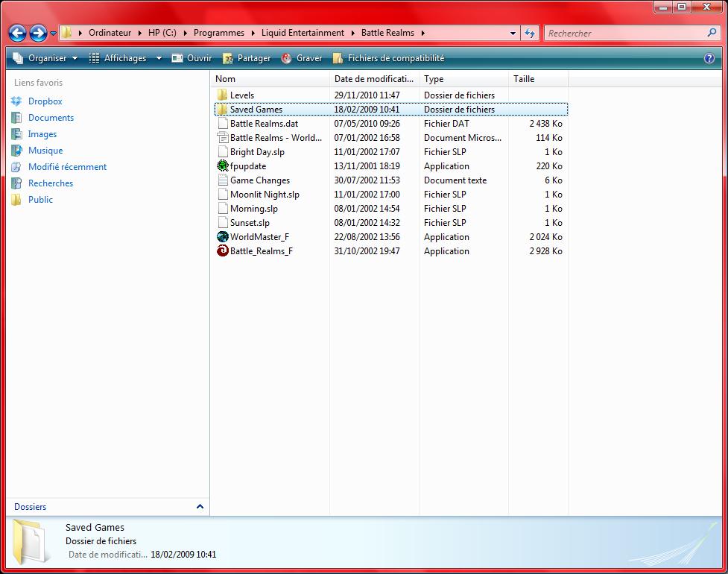Click the Affichages views button

[118, 58]
